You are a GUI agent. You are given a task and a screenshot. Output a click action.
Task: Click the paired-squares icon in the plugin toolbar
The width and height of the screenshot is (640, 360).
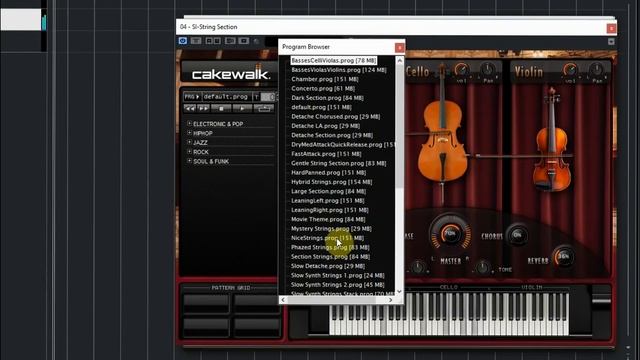pos(213,41)
